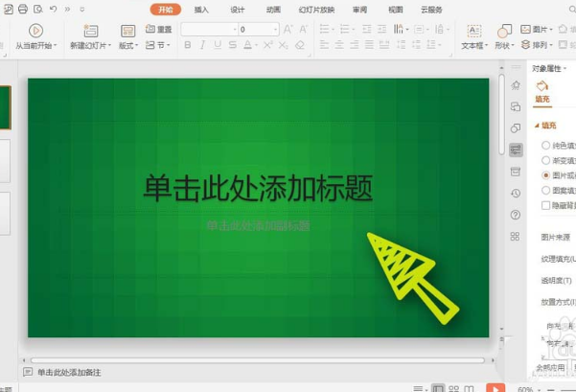Click the 版式 layout icon
The height and width of the screenshot is (392, 576).
(x=127, y=31)
